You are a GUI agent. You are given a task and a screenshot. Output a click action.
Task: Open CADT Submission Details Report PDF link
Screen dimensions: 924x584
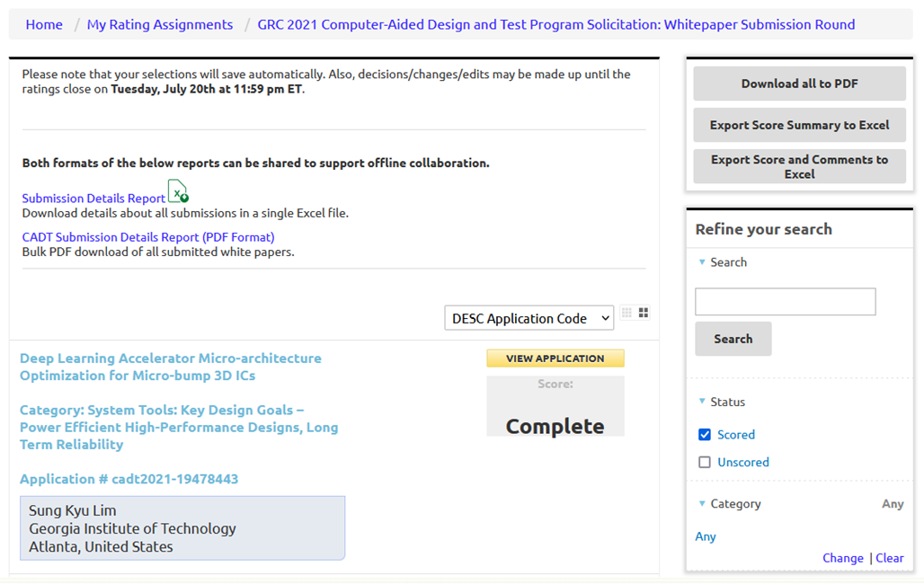point(147,236)
